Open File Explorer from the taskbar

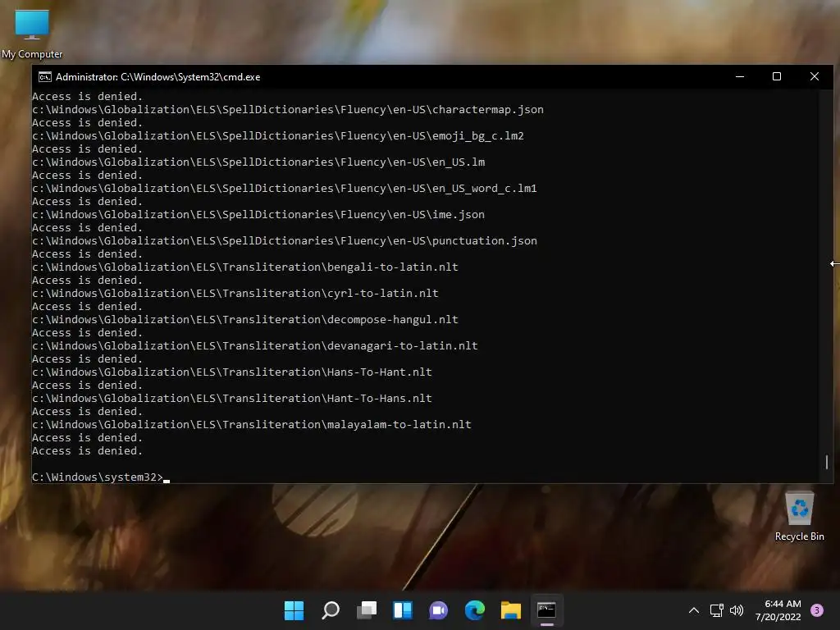point(510,610)
